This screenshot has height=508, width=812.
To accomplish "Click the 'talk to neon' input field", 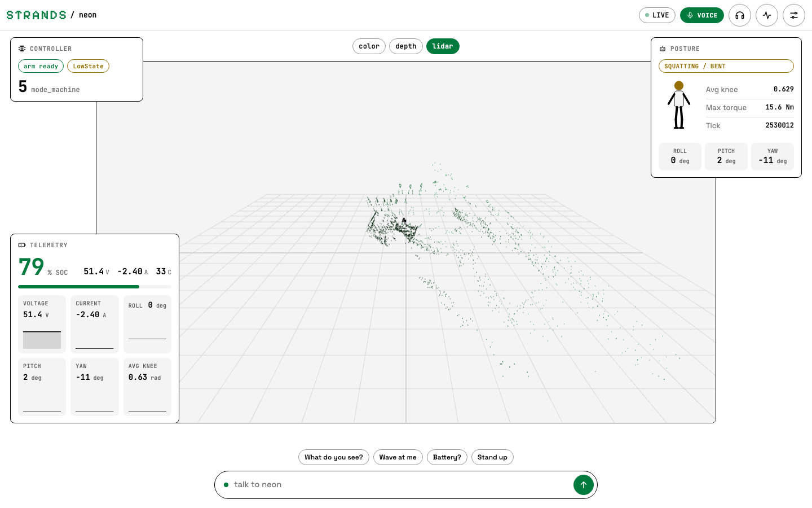I will (x=400, y=485).
